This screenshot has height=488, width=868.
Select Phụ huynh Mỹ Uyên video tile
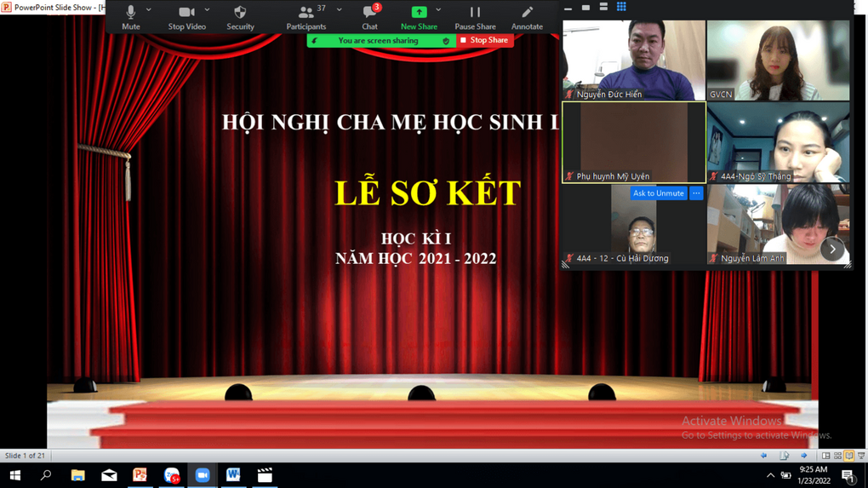coord(633,141)
